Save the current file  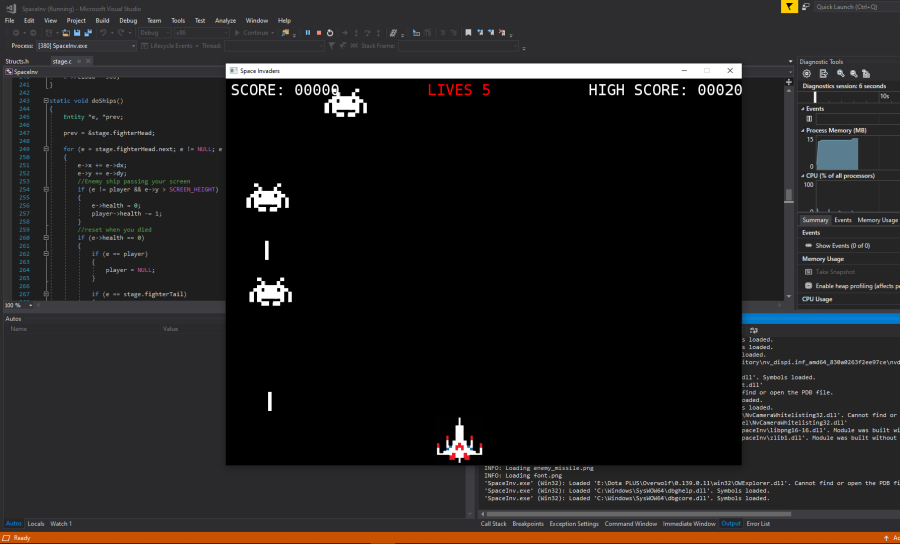point(77,33)
